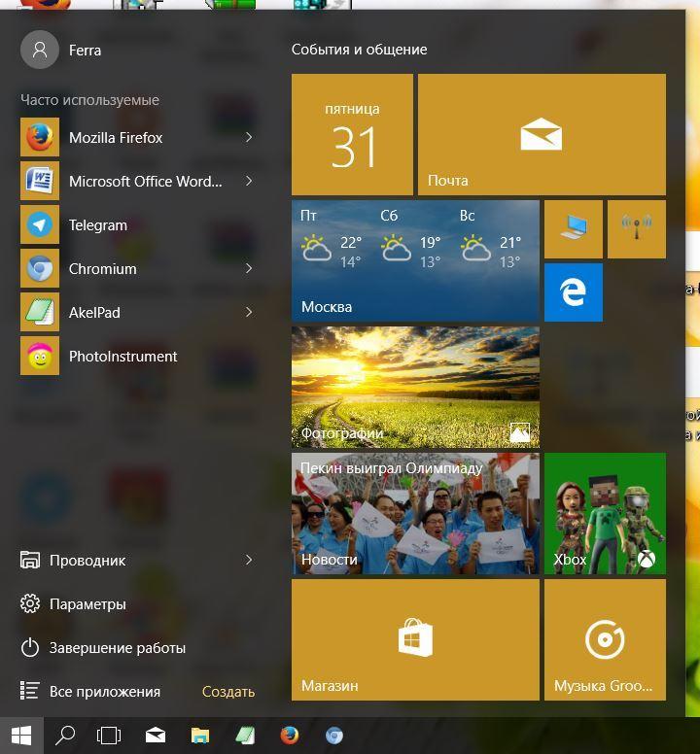Open the Москва weather tile

tap(415, 260)
